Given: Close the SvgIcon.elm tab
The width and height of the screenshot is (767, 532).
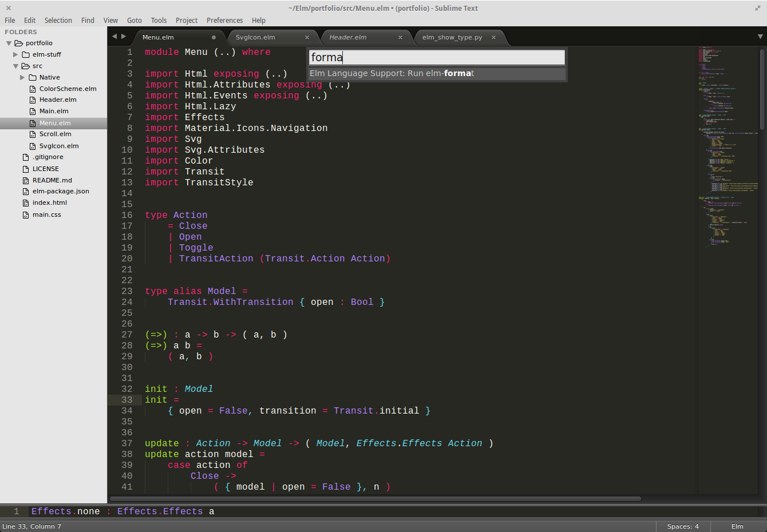Looking at the screenshot, I should point(307,37).
